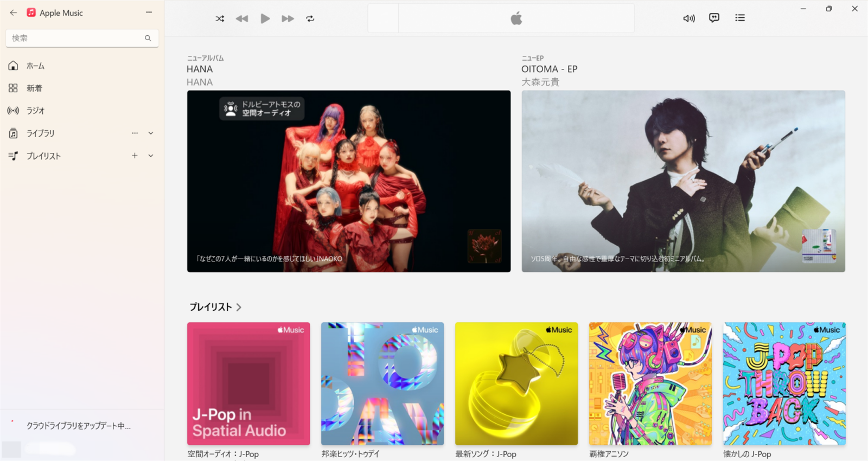This screenshot has height=461, width=868.
Task: Open the 邦楽ヒッツ・トゥデイ playlist cover
Action: pos(382,384)
